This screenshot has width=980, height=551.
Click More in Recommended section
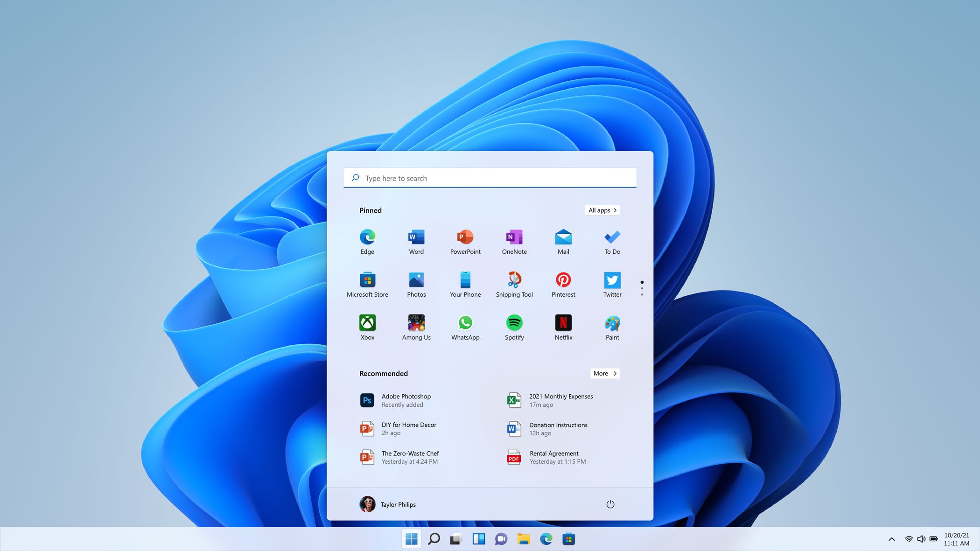[604, 373]
